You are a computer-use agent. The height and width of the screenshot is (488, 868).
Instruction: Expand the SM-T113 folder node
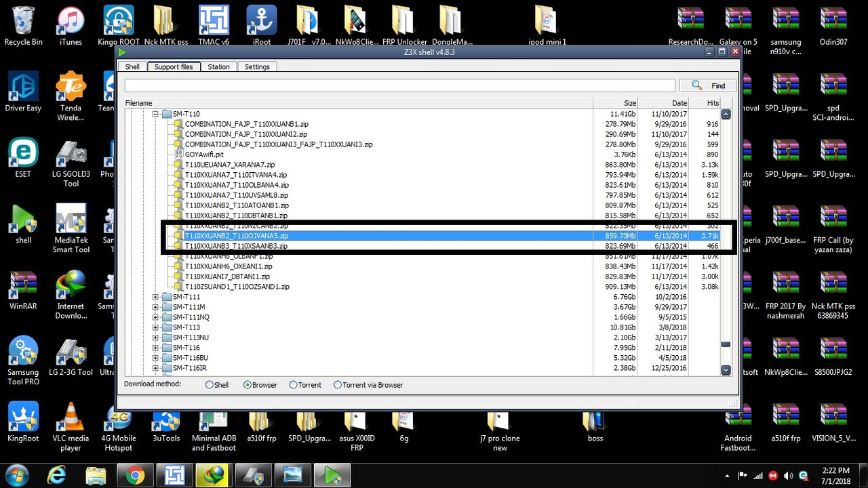(x=155, y=327)
